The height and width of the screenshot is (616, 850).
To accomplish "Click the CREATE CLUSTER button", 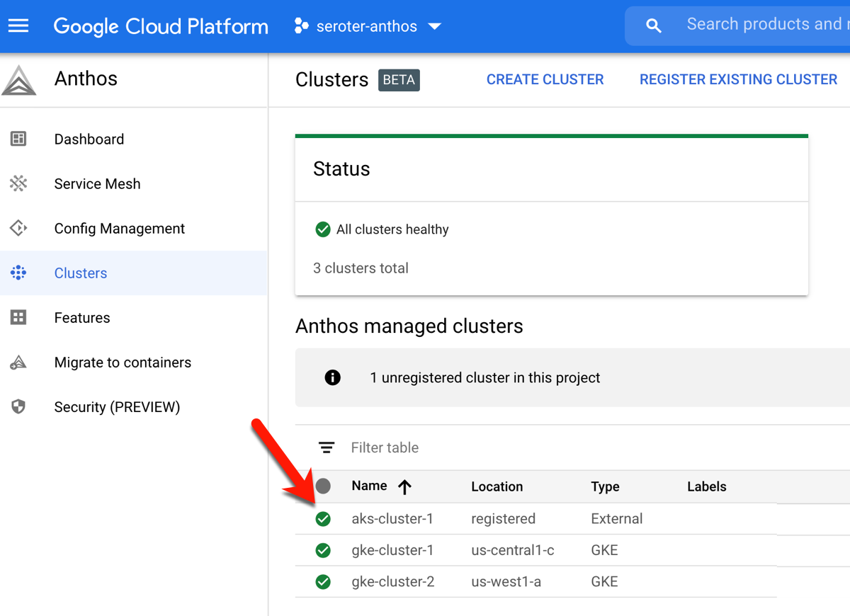I will [545, 79].
